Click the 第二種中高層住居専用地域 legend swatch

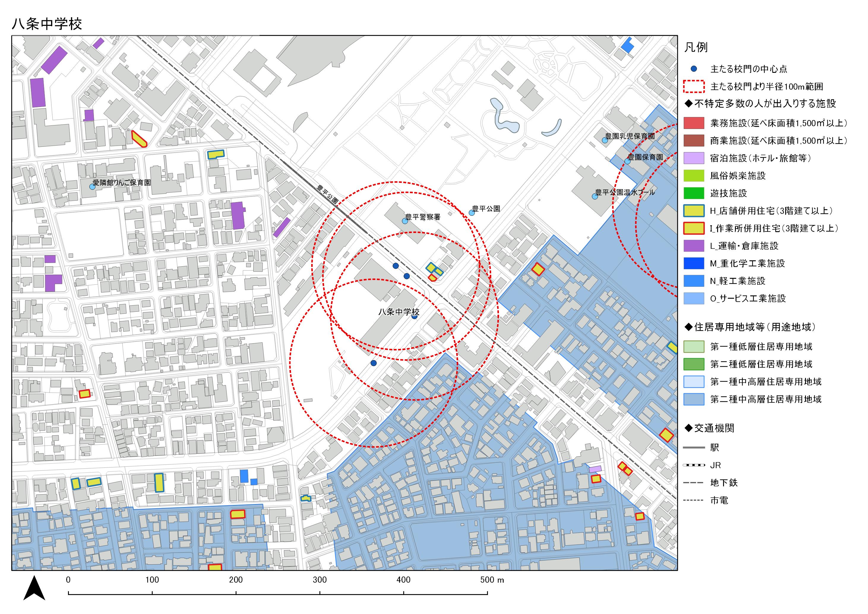point(694,399)
